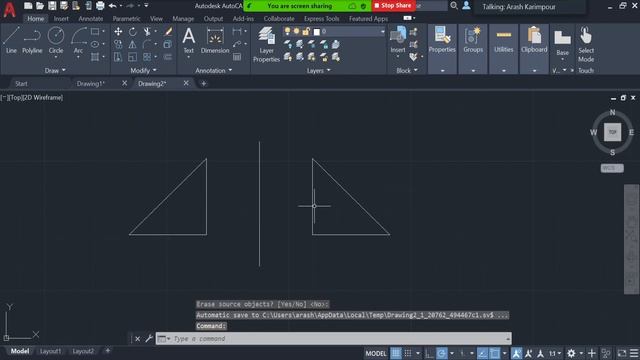Insert a Table from Annotation panel
The image size is (640, 360).
(237, 57)
